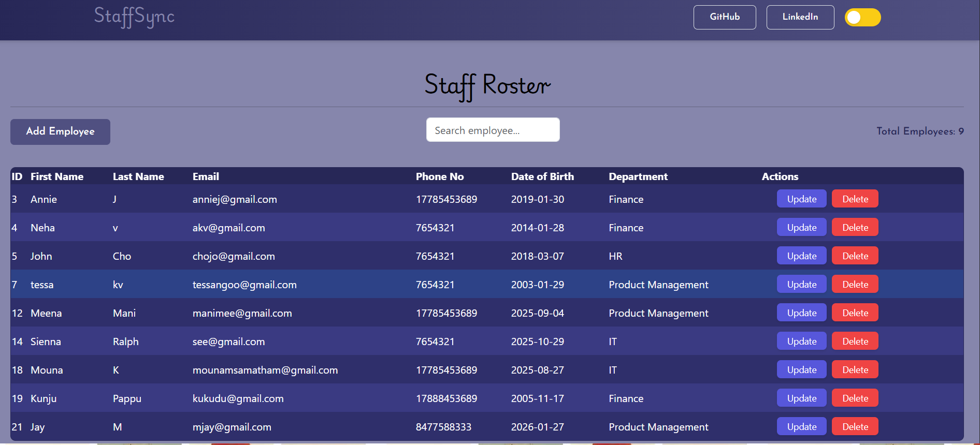Click the ID column header
Image resolution: width=980 pixels, height=445 pixels.
[17, 176]
